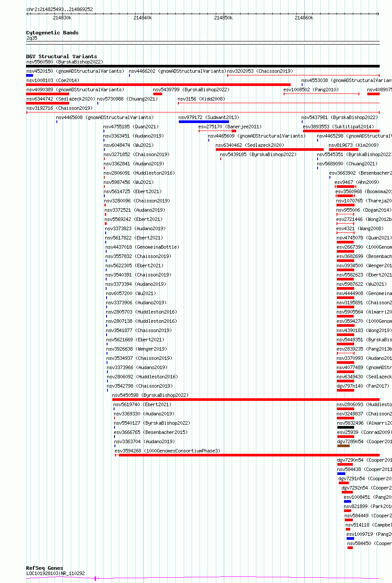392x583 pixels.
Task: Click nsv3926638 (Wenger2019) variant label
Action: pos(137,349)
